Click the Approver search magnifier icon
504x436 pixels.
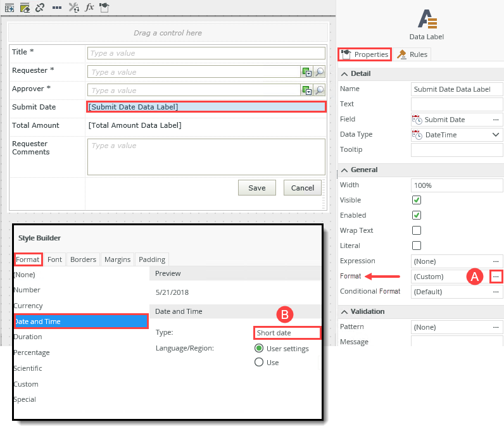319,90
